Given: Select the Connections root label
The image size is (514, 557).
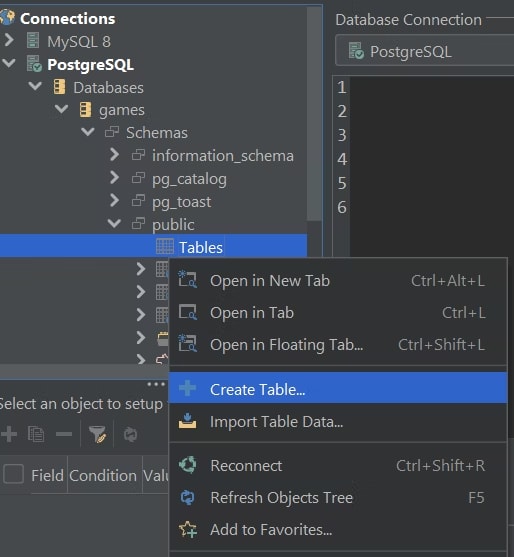Looking at the screenshot, I should (67, 18).
